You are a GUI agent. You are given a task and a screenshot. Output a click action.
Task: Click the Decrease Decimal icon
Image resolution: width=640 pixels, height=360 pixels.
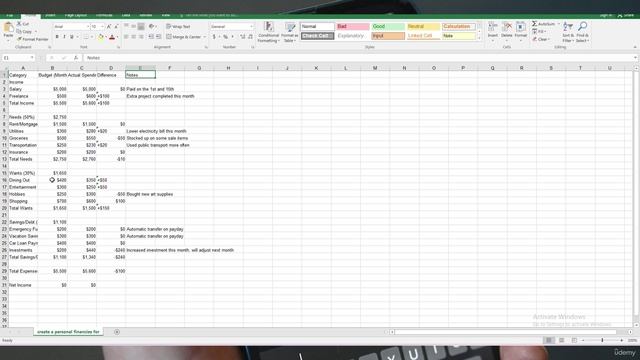[250, 37]
